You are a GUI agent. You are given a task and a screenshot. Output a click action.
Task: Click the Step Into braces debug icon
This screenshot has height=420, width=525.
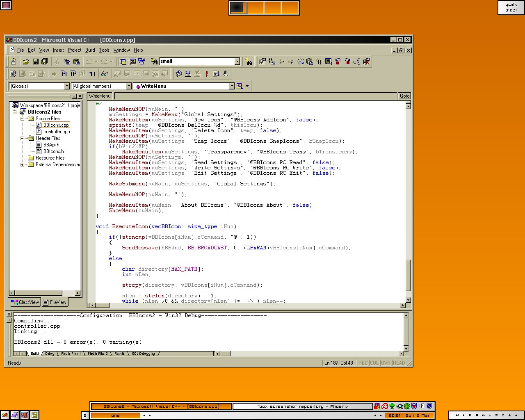64,74
